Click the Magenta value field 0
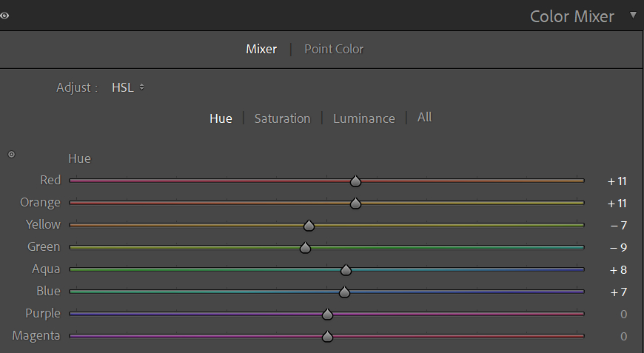 623,337
